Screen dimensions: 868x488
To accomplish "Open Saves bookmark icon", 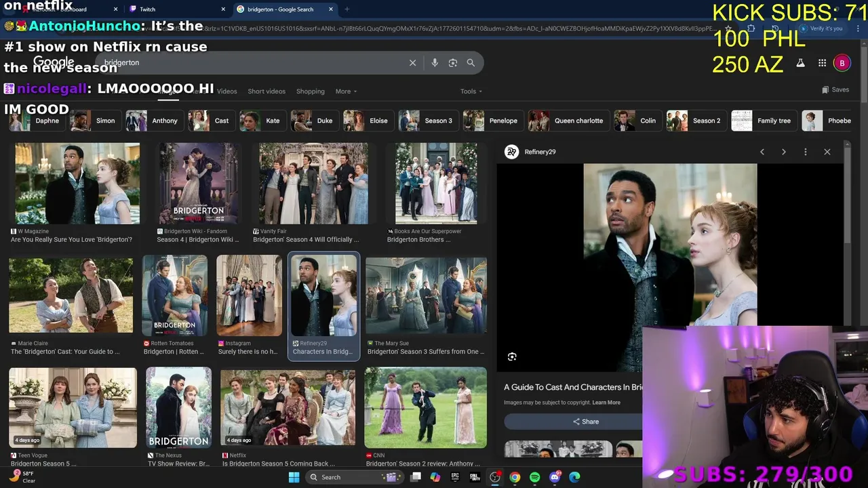I will [835, 89].
